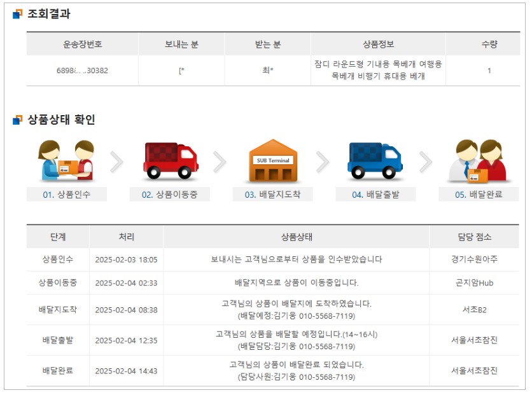This screenshot has width=532, height=395.
Task: Open the tracking number 6898...30382 link
Action: (83, 69)
